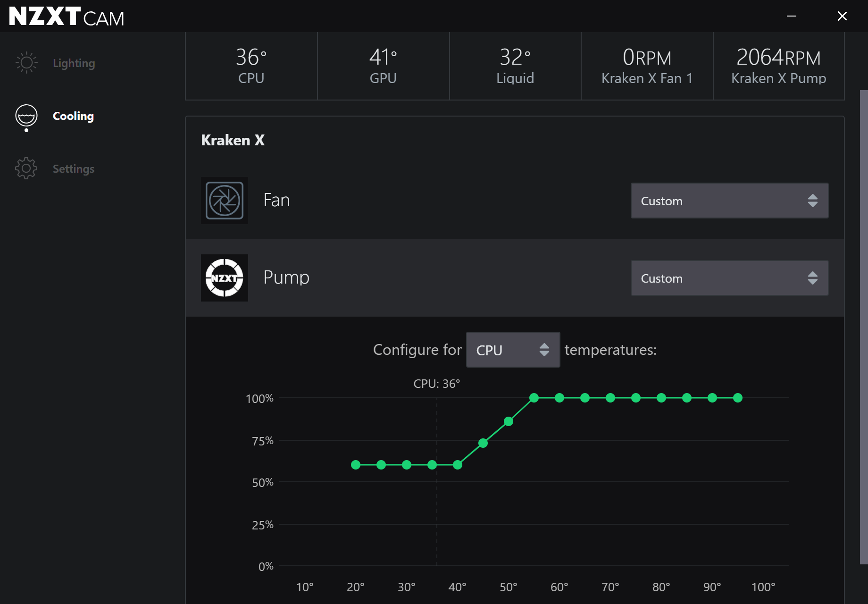Open the Pump profile Custom dropdown
Screen dimensions: 868x604
coord(729,278)
